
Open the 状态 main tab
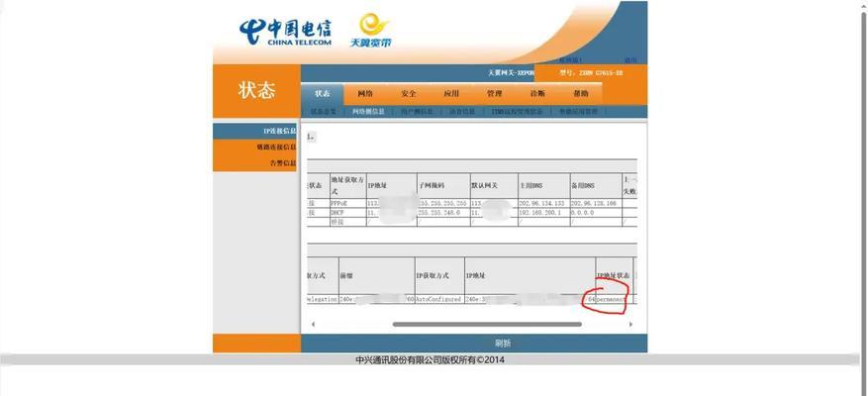[323, 94]
